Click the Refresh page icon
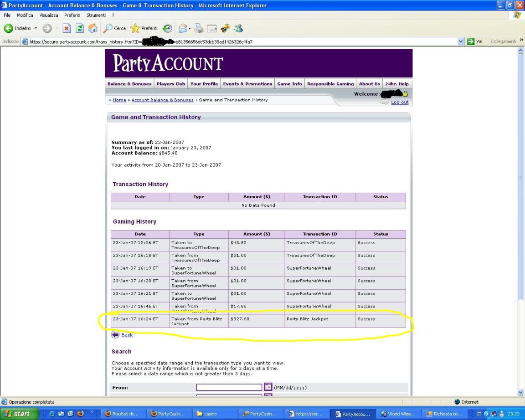The width and height of the screenshot is (525, 420). click(x=80, y=28)
